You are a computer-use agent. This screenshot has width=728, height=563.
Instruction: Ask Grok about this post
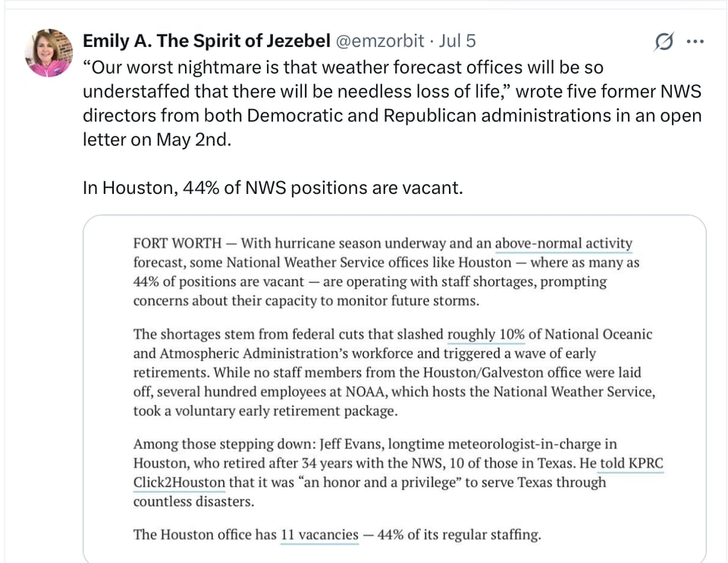click(x=662, y=42)
